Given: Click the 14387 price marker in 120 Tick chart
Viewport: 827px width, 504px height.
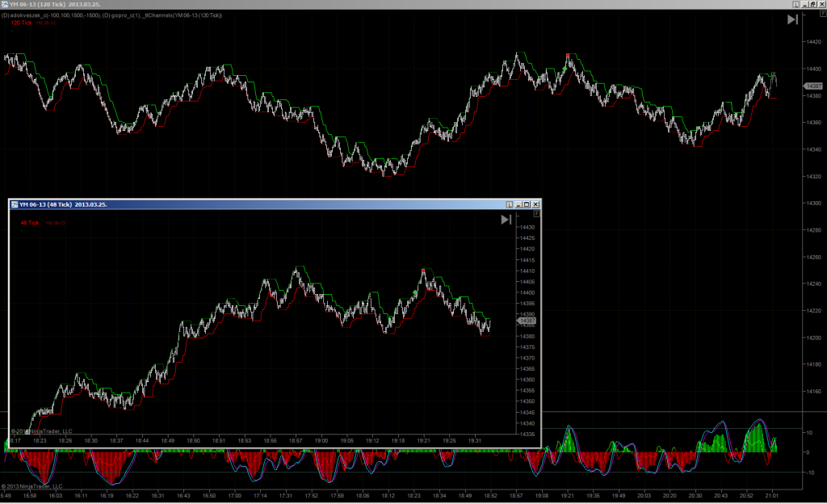Looking at the screenshot, I should coord(812,86).
